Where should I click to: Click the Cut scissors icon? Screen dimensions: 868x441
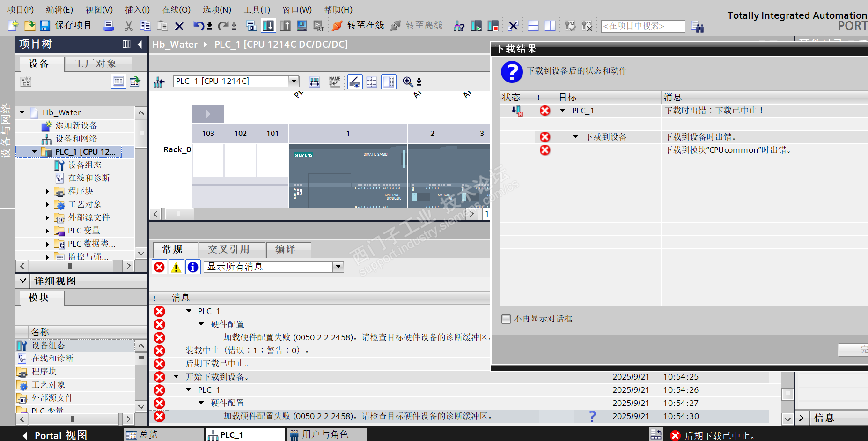[x=129, y=26]
